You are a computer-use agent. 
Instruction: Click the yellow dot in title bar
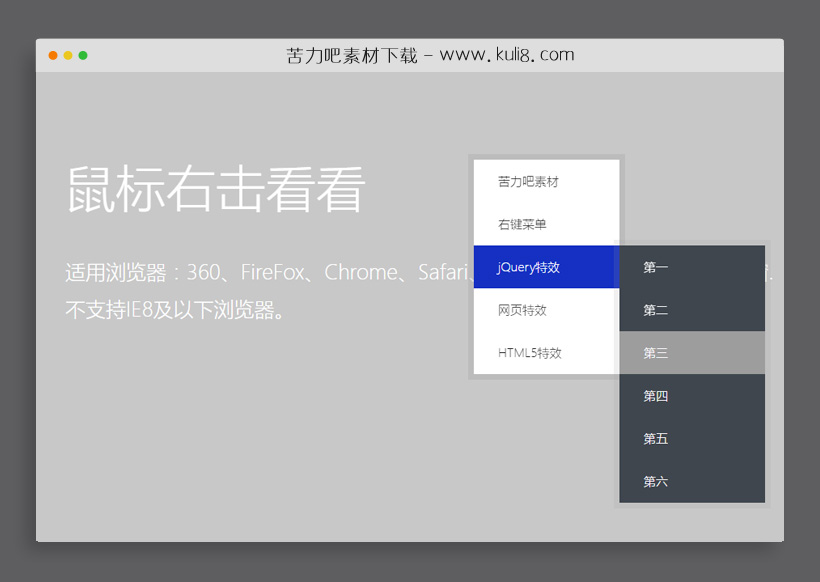(x=68, y=55)
